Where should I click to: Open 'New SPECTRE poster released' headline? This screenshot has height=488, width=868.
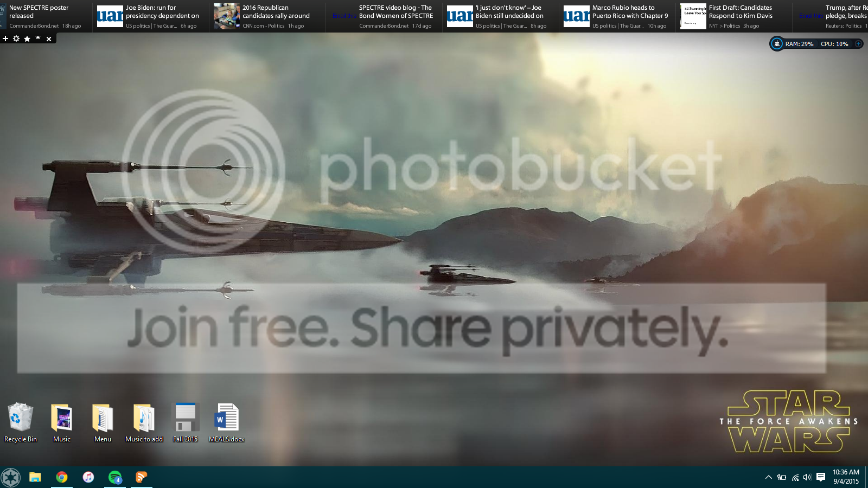pyautogui.click(x=39, y=12)
